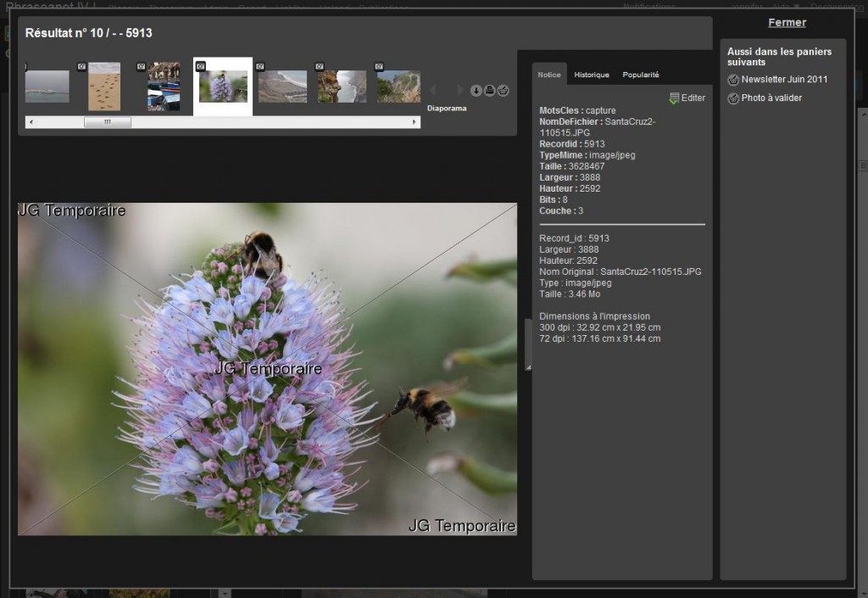Click the download arrow icon near Diaporama
Viewport: 868px width, 598px height.
pyautogui.click(x=476, y=91)
